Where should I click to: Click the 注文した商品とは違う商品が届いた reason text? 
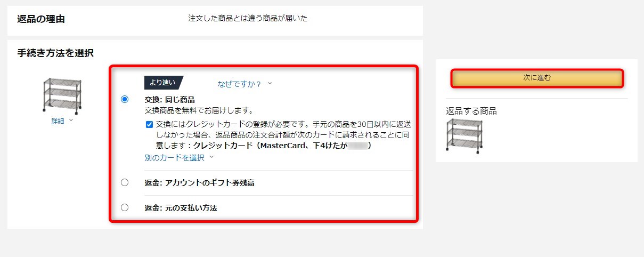tap(248, 18)
